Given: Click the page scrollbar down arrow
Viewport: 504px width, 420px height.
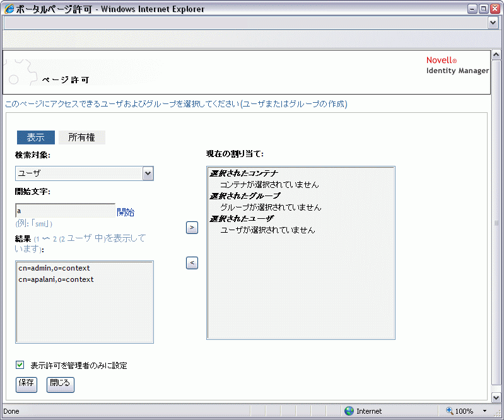Looking at the screenshot, I should 496,397.
